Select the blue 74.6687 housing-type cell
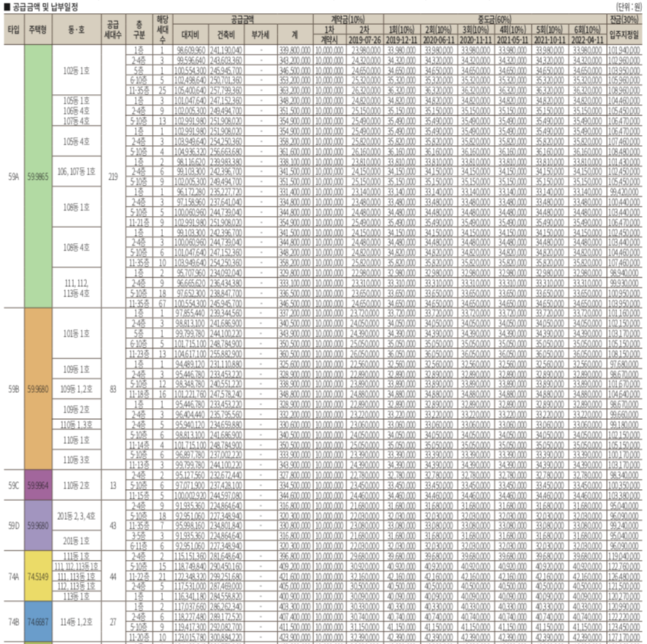Screen dimensions: 647x644 click(x=38, y=621)
